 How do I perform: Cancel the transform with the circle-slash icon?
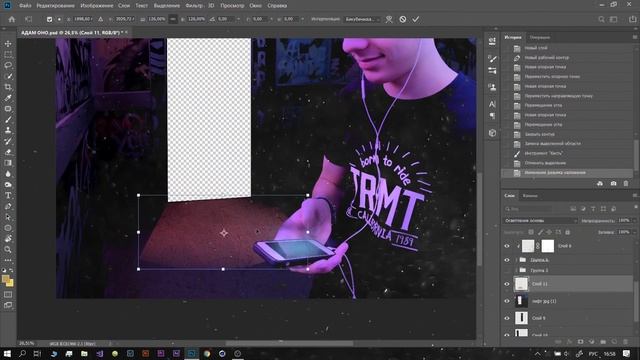click(403, 19)
